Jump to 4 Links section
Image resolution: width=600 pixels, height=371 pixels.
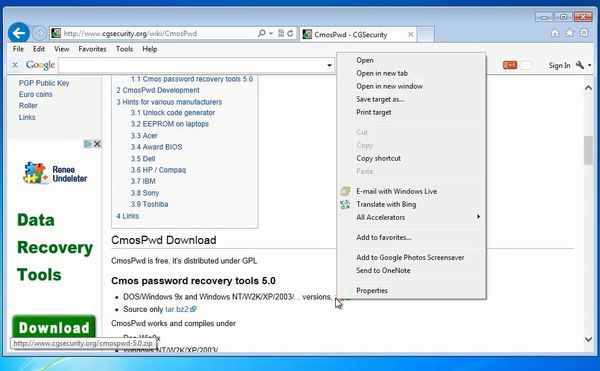128,216
